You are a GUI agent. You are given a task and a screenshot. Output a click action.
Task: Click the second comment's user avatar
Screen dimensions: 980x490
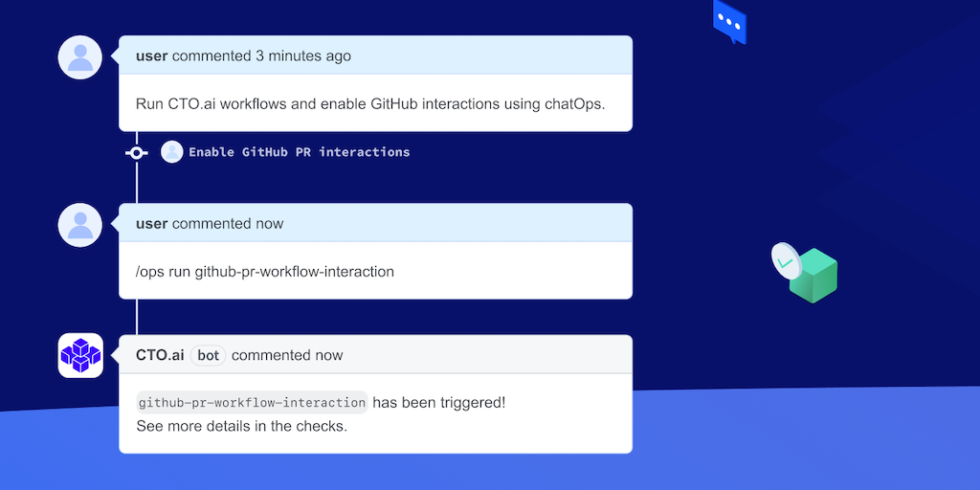click(80, 225)
